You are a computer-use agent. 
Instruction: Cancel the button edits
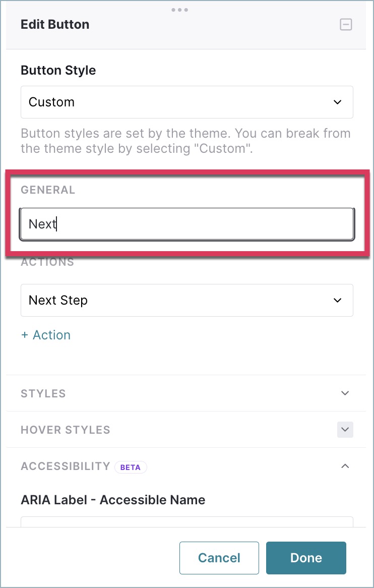click(219, 558)
